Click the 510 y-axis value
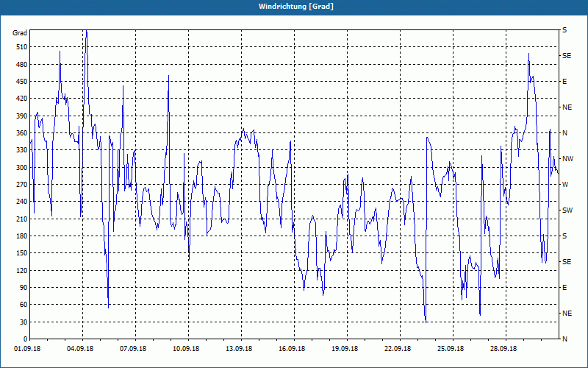Screen dimensions: 588x368 tap(21, 47)
